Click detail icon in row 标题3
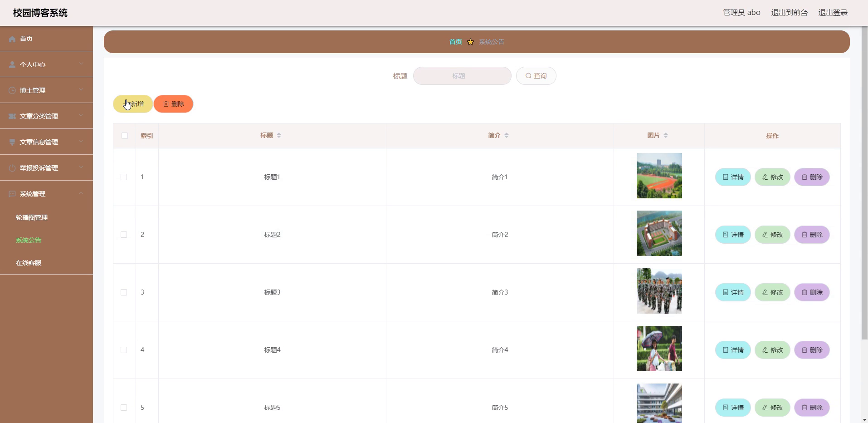Screen dimensions: 868x423 (x=726, y=292)
